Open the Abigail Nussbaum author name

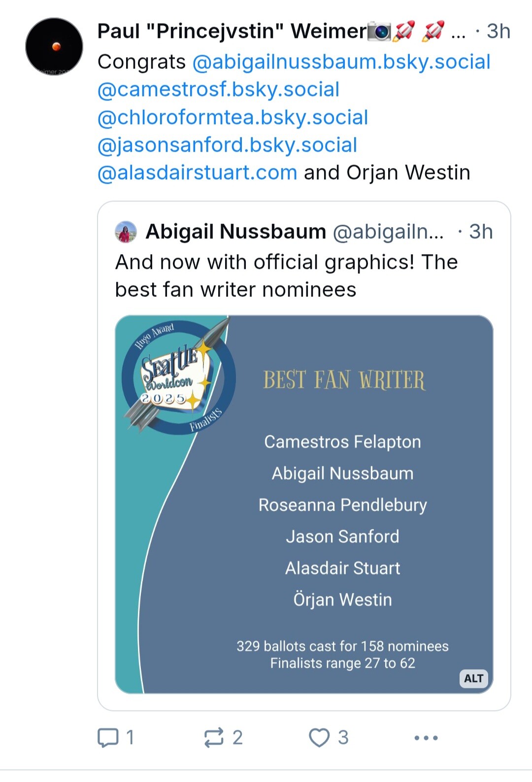point(236,231)
